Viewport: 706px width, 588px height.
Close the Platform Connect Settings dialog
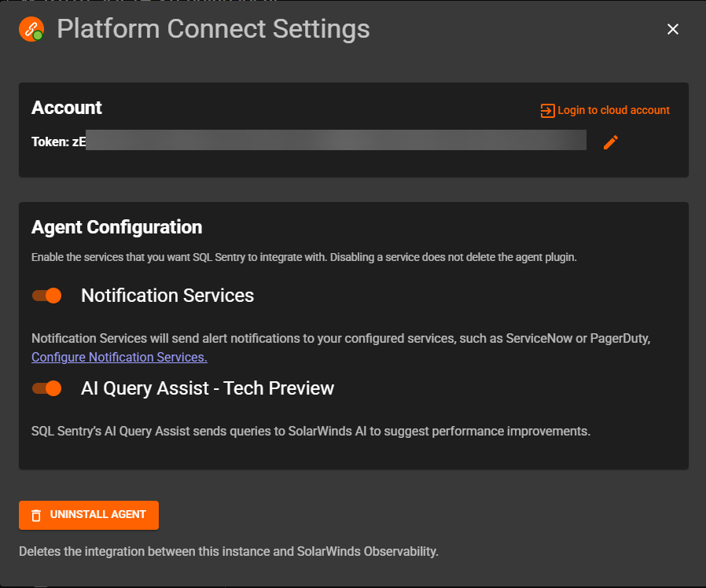[672, 30]
